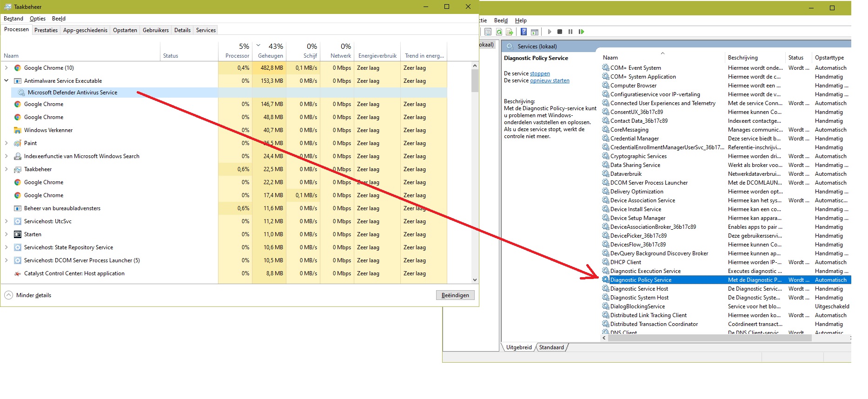Click the scroll-down arrow in Taakbeheer list
Screen dimensions: 868x399
[475, 280]
